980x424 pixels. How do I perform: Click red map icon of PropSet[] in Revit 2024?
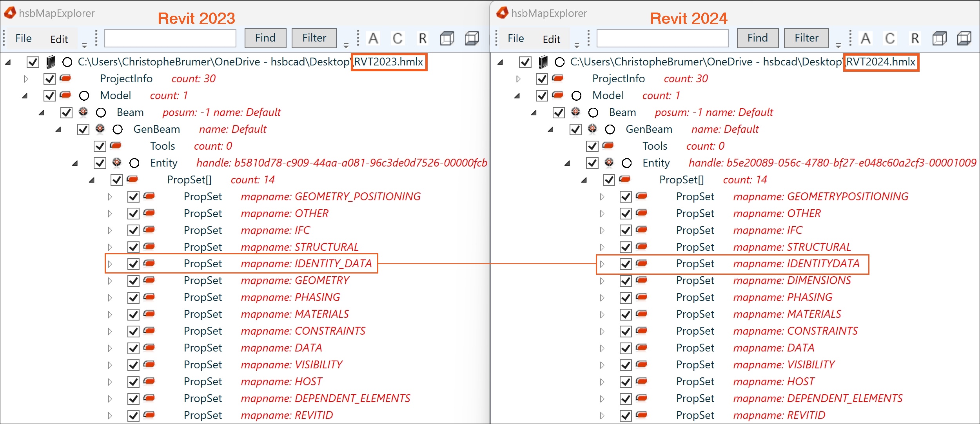pos(625,179)
